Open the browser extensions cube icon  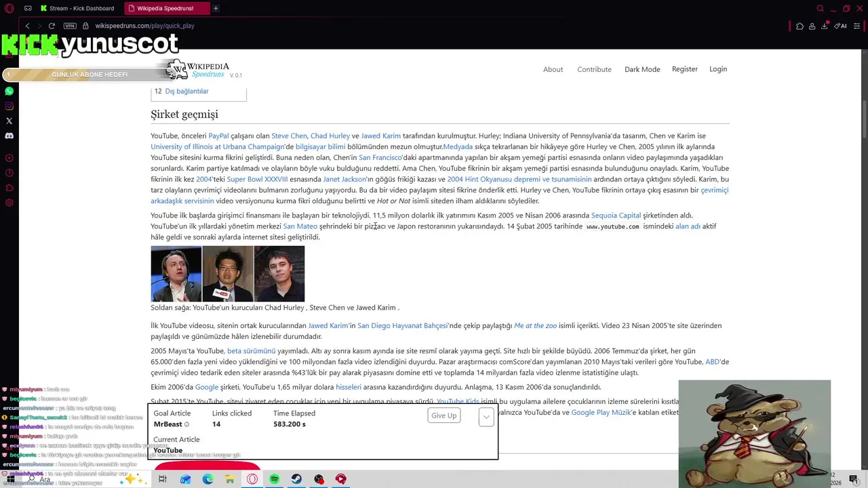800,26
